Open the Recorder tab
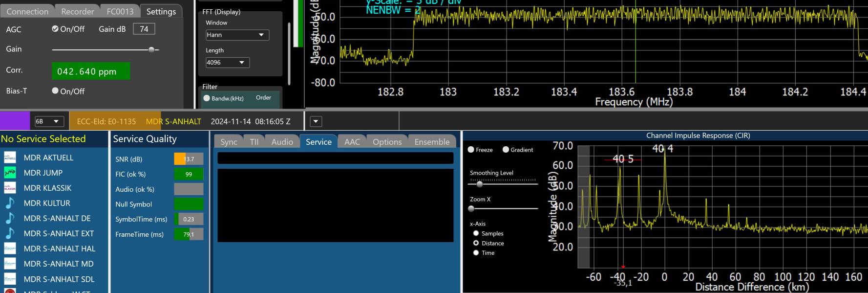The image size is (868, 293). (x=77, y=11)
